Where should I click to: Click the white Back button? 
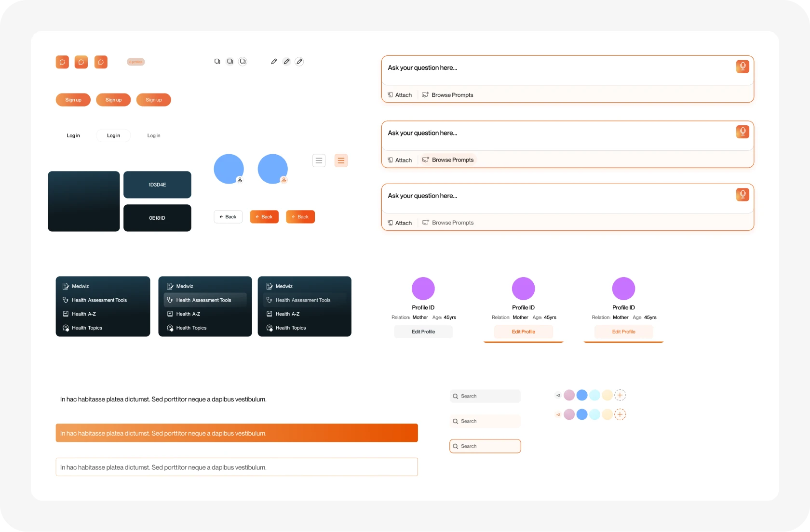tap(228, 217)
